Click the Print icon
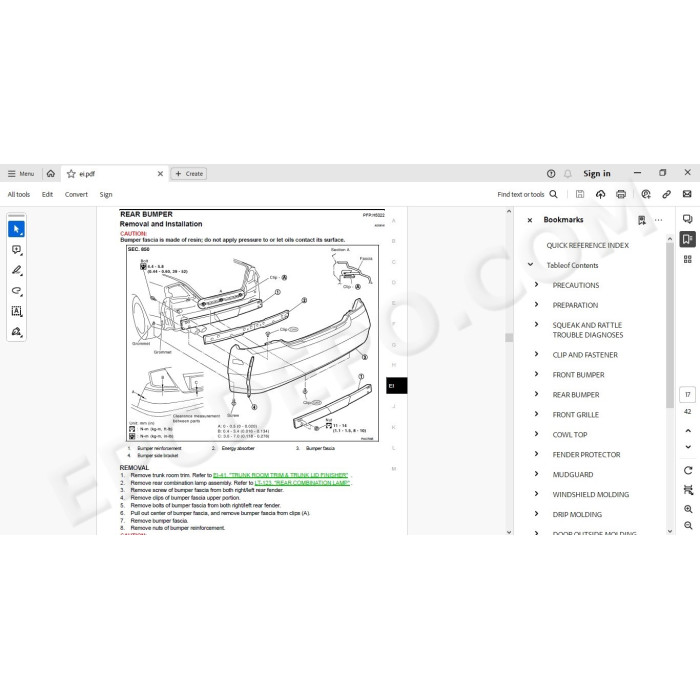This screenshot has width=700, height=700. [621, 194]
